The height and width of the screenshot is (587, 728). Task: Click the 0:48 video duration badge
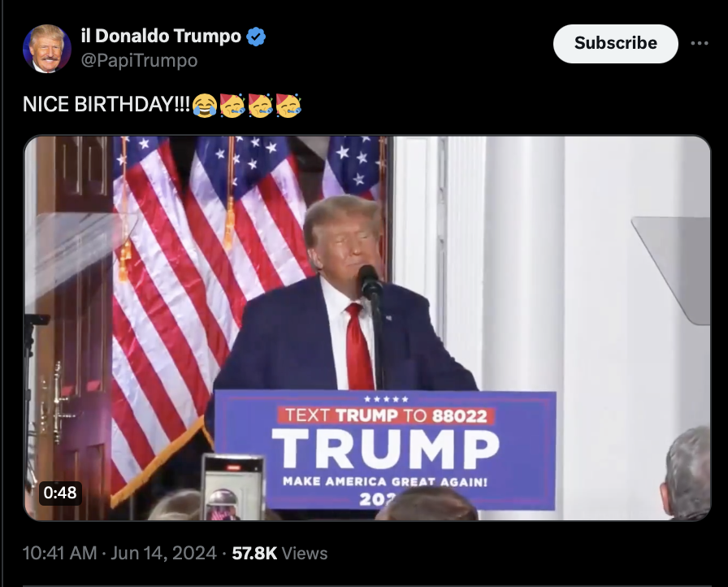pyautogui.click(x=60, y=492)
